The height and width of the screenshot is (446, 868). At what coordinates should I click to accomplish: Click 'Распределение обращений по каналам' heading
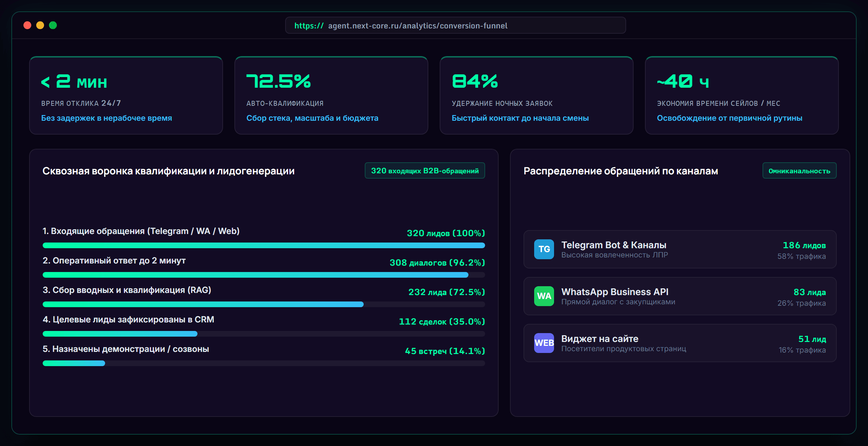621,171
